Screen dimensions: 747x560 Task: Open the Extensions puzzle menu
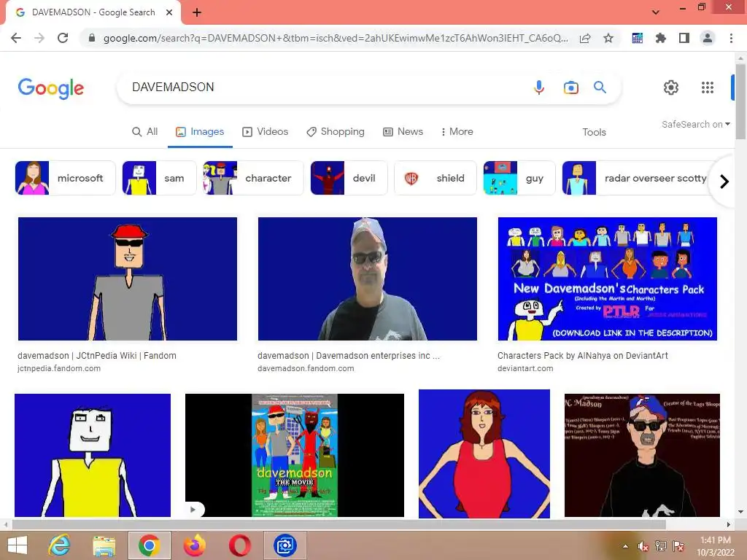tap(661, 38)
